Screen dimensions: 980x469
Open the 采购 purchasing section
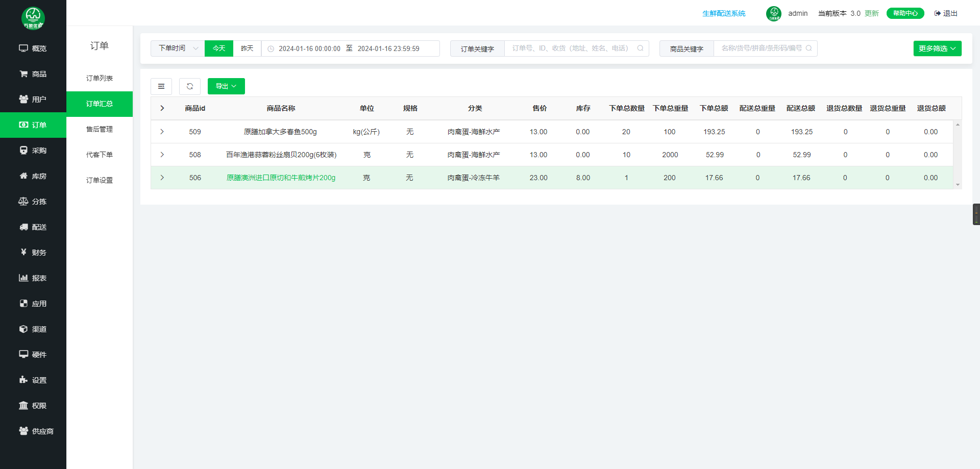[x=33, y=151]
